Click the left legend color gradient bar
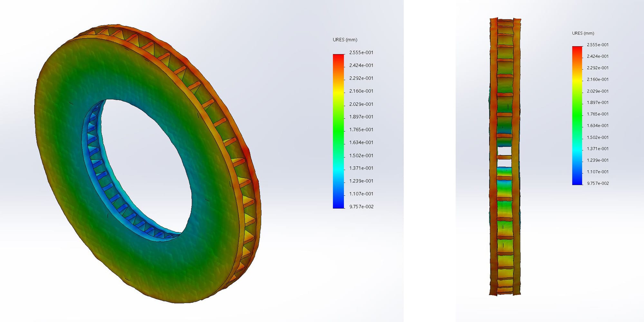Screen dimensions: 644x322 [x=338, y=131]
